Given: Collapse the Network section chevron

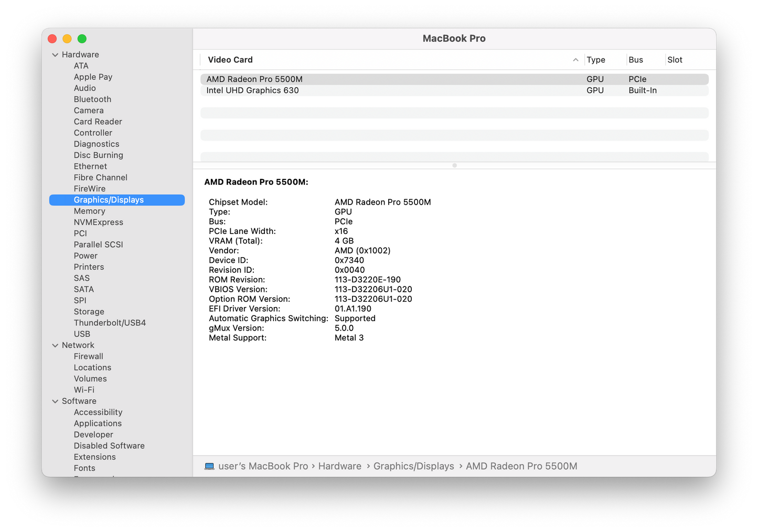Looking at the screenshot, I should pyautogui.click(x=55, y=345).
